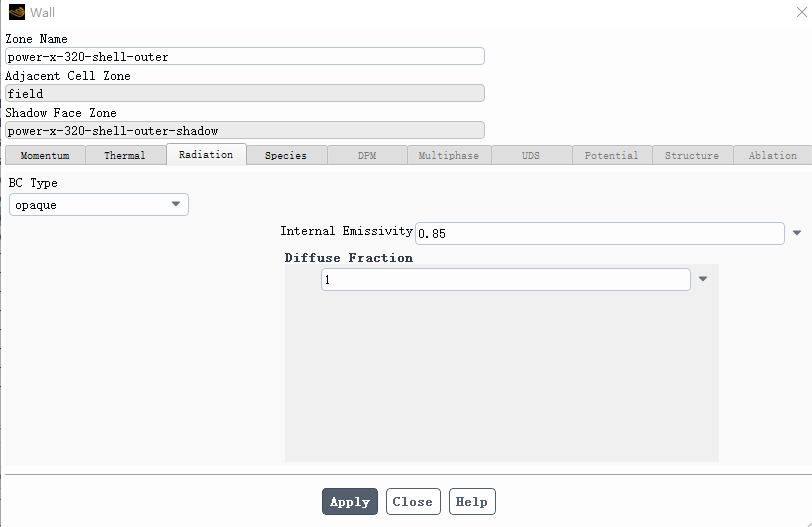Viewport: 812px width, 527px height.
Task: Click the Diffuse Fraction value field
Action: (x=505, y=280)
